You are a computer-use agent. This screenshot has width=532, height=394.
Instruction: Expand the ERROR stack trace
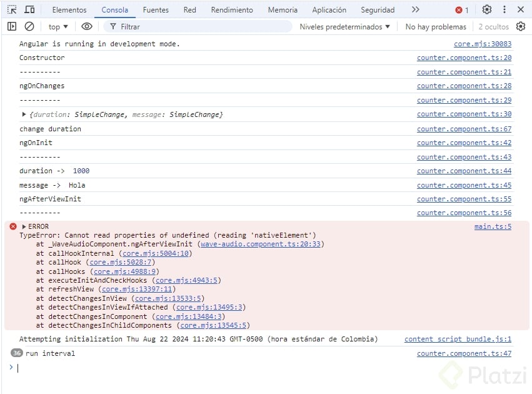click(24, 226)
